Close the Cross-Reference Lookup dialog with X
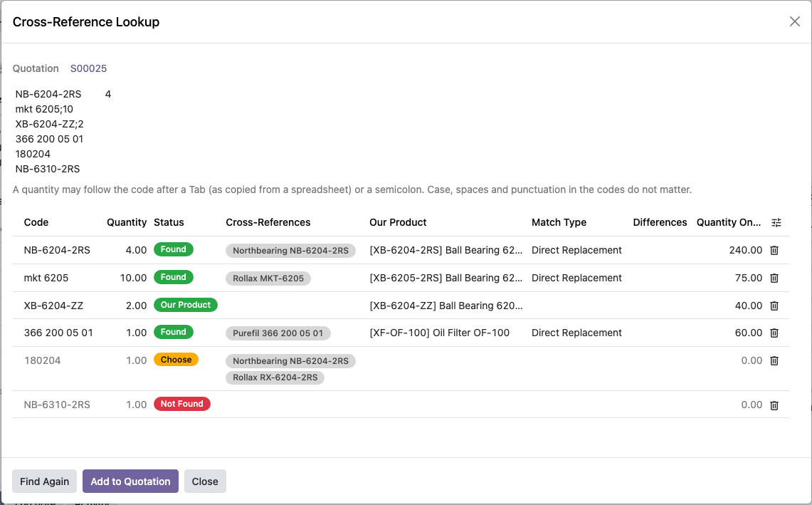Screen dimensions: 812x505 (794, 21)
